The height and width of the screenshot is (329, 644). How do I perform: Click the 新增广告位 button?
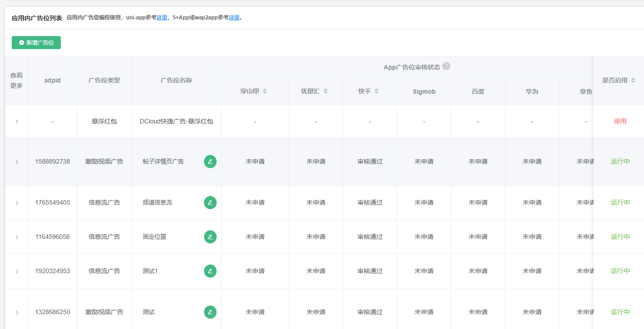36,42
